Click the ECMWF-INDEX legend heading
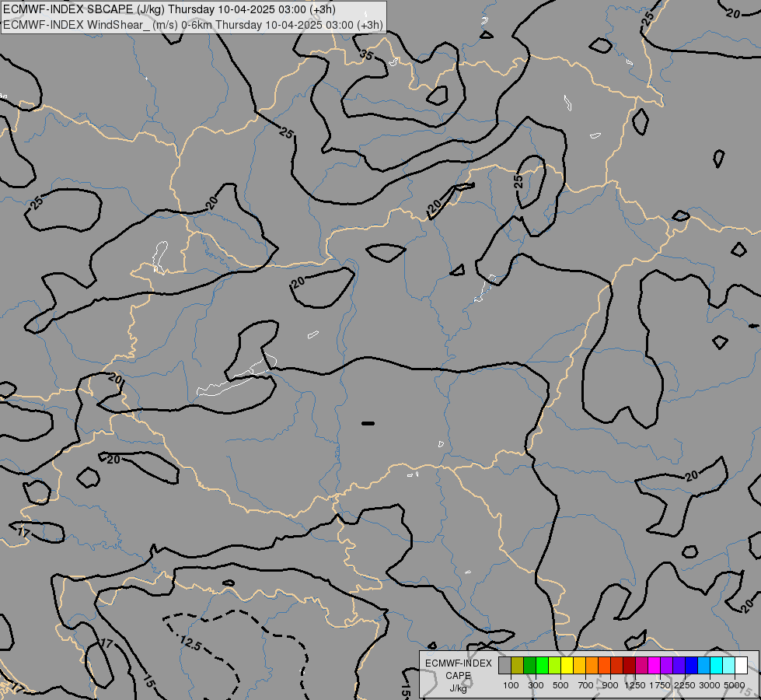This screenshot has height=700, width=761. (458, 663)
